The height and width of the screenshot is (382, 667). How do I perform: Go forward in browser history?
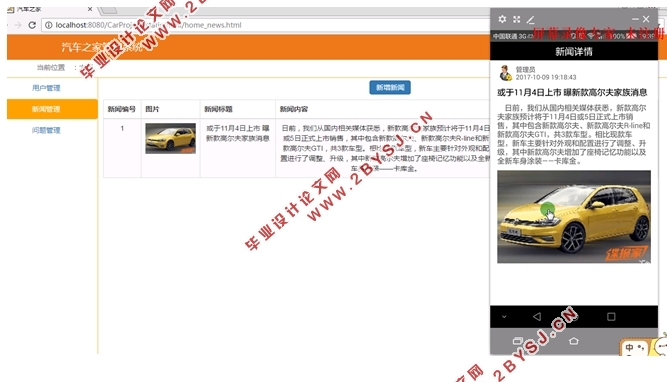point(18,25)
